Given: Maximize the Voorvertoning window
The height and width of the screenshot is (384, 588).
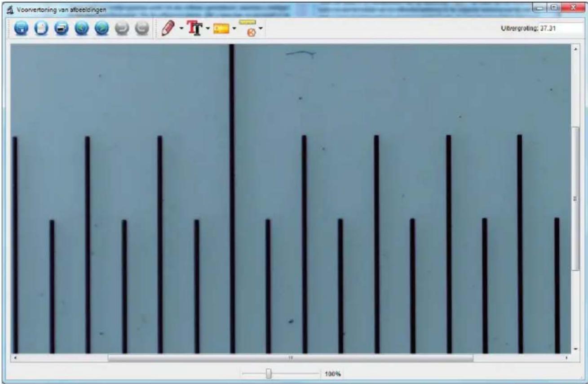Looking at the screenshot, I should coord(554,7).
